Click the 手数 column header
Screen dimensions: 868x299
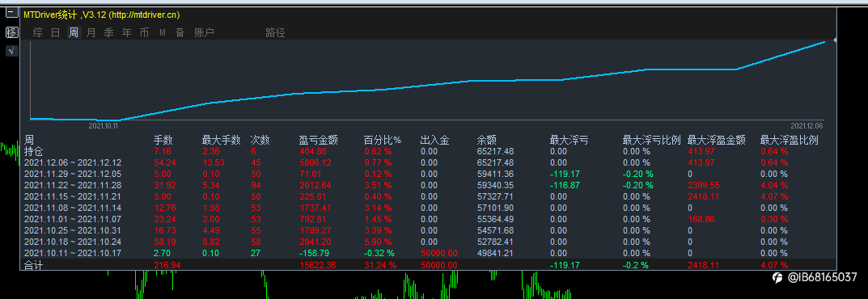point(163,141)
